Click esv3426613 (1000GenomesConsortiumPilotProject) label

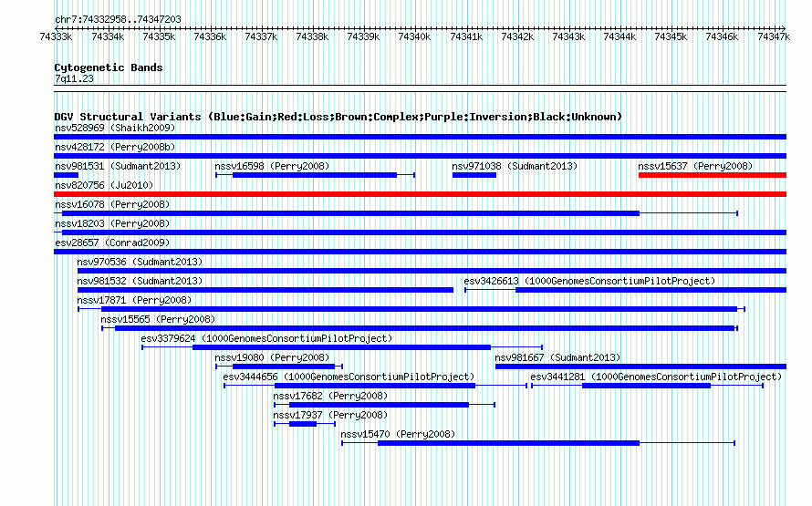[x=589, y=281]
